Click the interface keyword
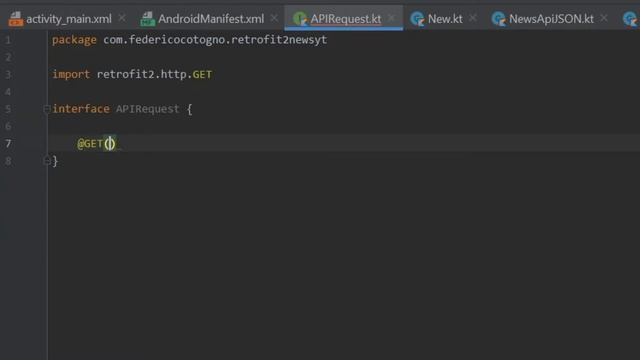 [x=81, y=109]
